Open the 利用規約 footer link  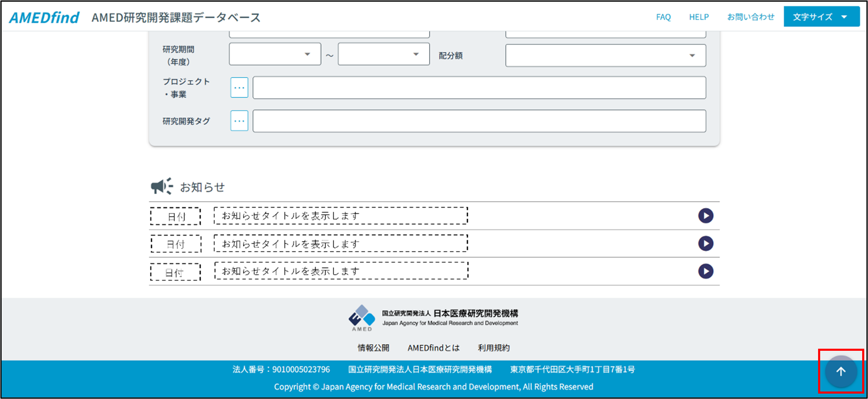point(493,348)
